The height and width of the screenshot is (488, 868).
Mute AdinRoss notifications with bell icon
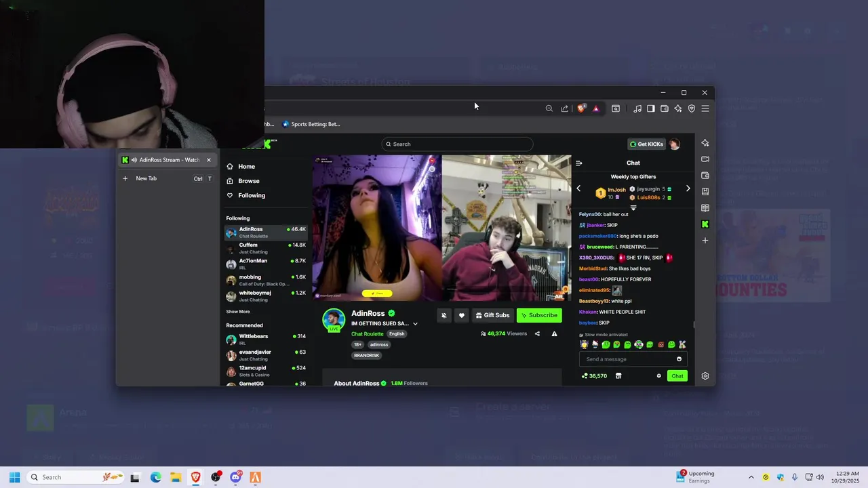pyautogui.click(x=444, y=315)
